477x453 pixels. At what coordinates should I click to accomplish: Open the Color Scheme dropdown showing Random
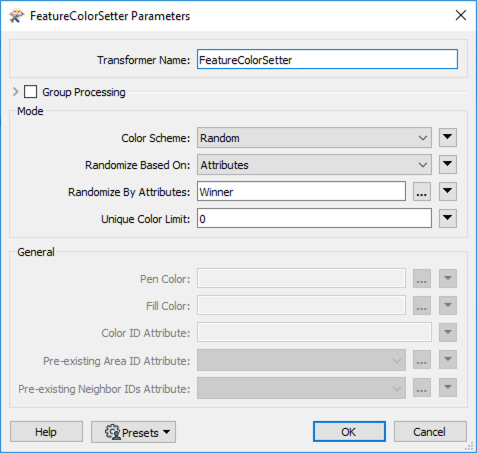click(x=314, y=138)
